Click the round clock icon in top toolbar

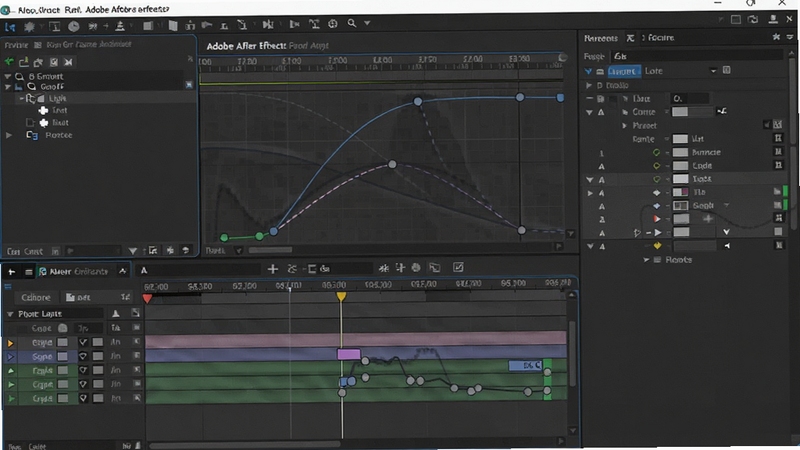[73, 27]
